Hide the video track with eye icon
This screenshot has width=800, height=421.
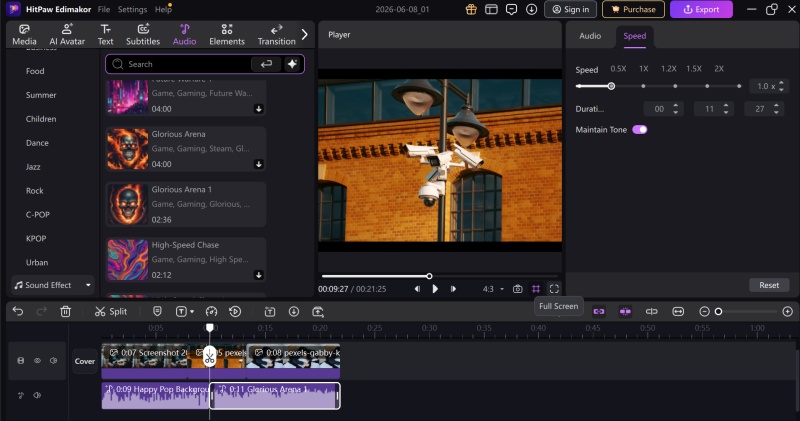point(37,360)
